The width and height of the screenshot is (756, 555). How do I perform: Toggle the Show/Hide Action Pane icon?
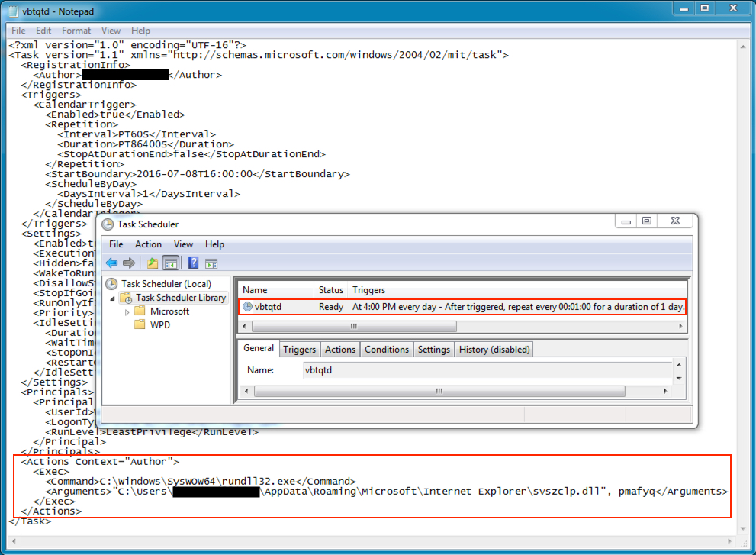pos(211,263)
